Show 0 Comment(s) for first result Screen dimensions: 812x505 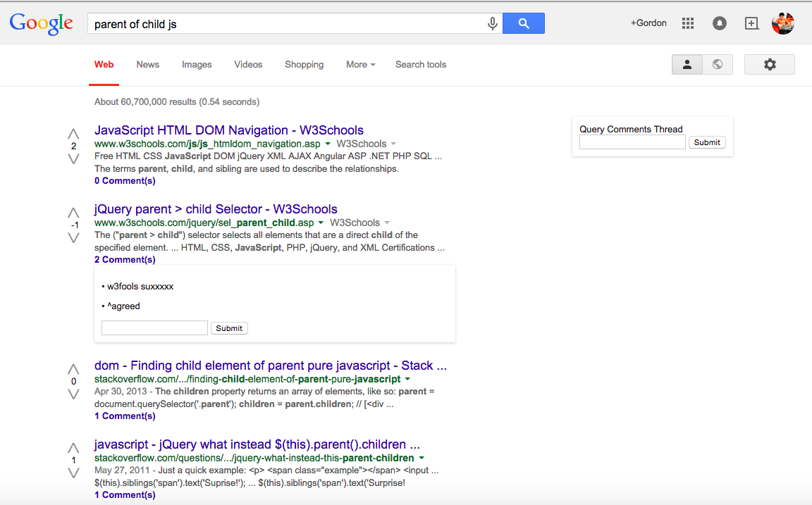coord(125,181)
